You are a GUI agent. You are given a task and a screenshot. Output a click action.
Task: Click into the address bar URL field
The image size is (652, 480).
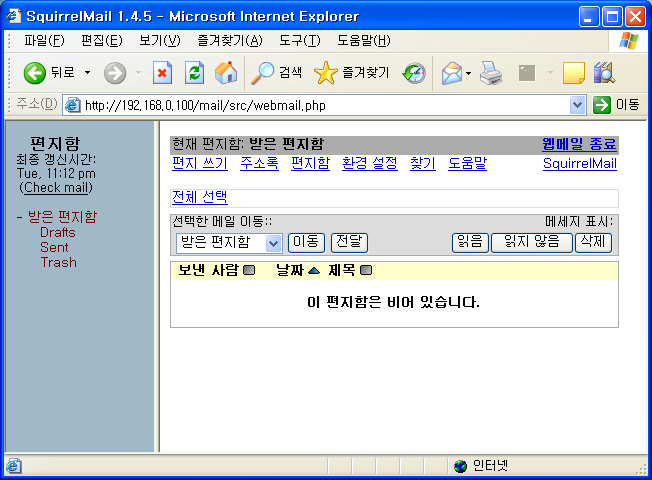tap(320, 105)
